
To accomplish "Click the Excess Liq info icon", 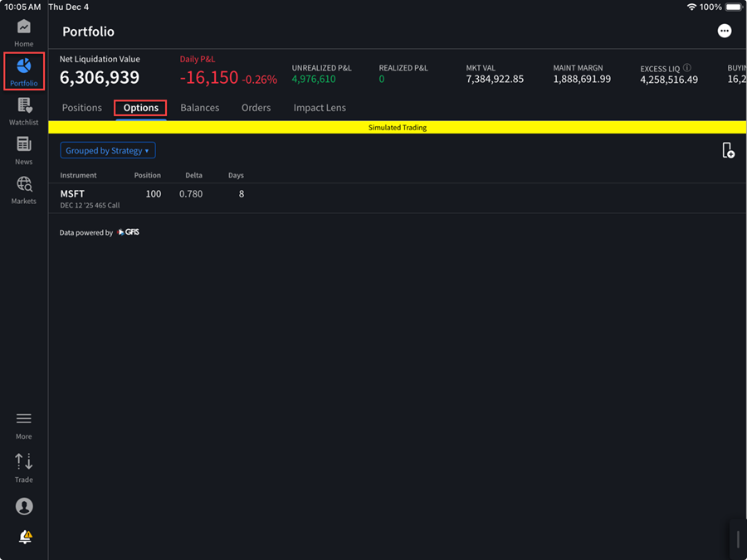I will point(687,68).
